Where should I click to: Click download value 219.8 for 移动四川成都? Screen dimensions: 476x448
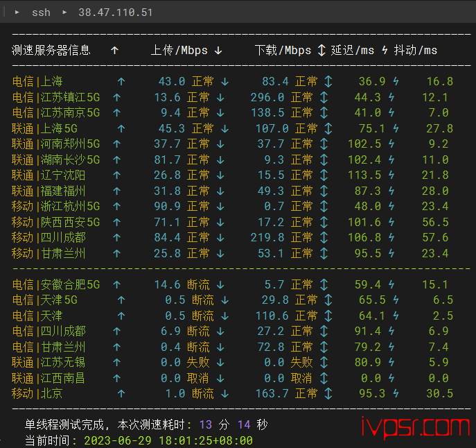coord(267,238)
